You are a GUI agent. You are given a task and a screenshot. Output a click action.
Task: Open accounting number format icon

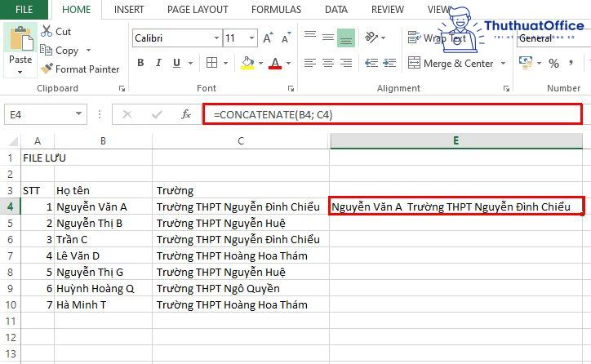[x=526, y=63]
